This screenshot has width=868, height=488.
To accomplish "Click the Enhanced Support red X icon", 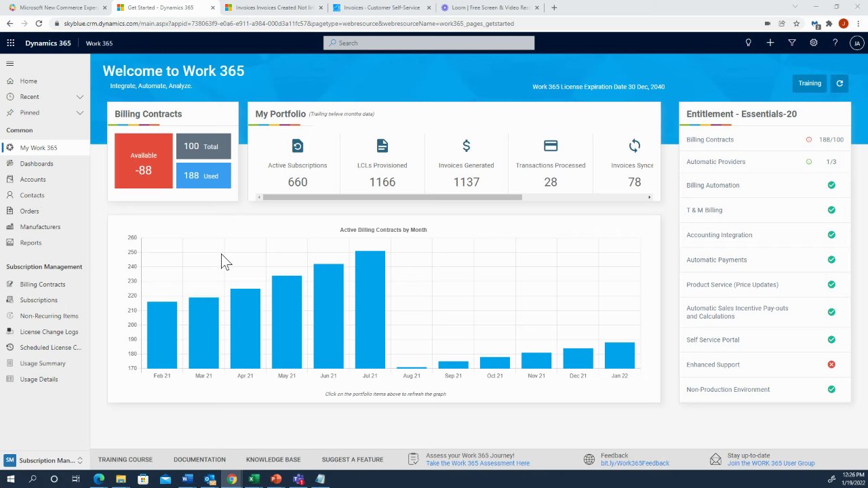I will pyautogui.click(x=831, y=365).
